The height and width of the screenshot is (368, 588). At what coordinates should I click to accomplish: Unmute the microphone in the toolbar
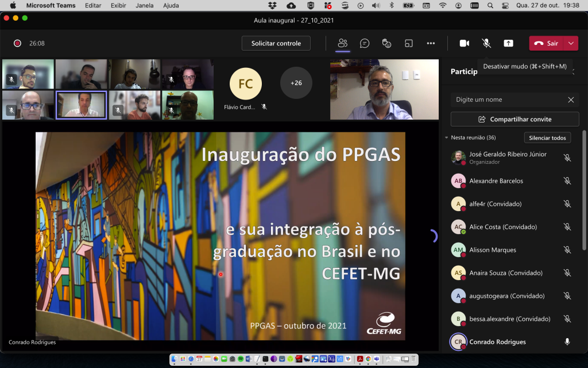[x=486, y=43]
